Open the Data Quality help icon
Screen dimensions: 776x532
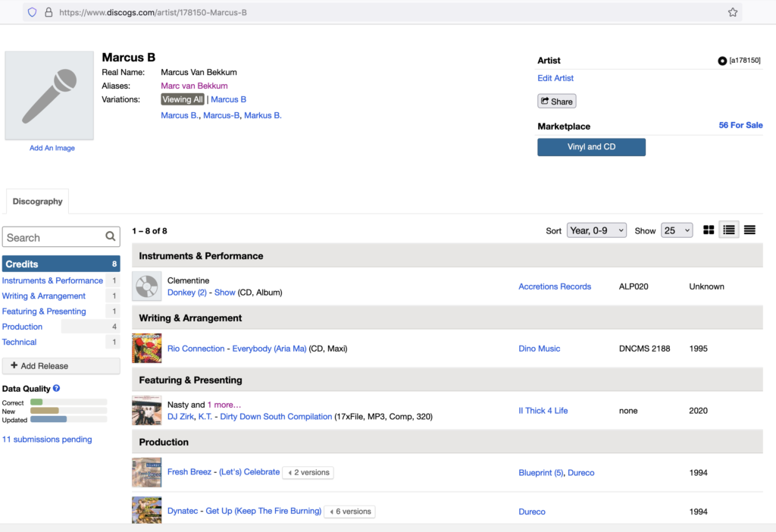click(x=56, y=389)
